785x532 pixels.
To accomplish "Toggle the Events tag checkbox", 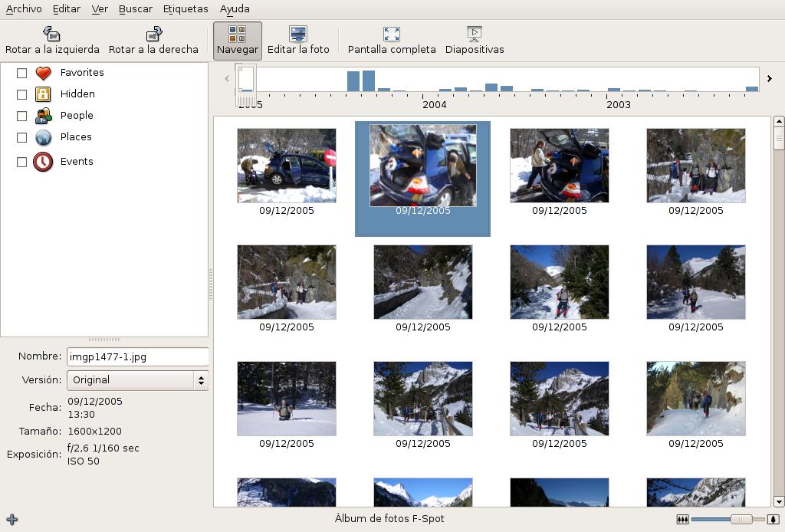I will pos(21,162).
